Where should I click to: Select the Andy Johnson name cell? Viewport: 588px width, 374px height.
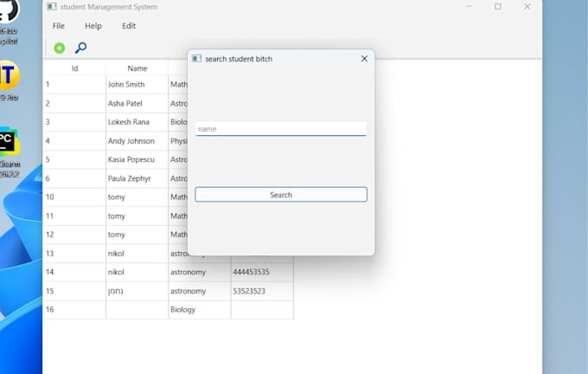pos(137,141)
